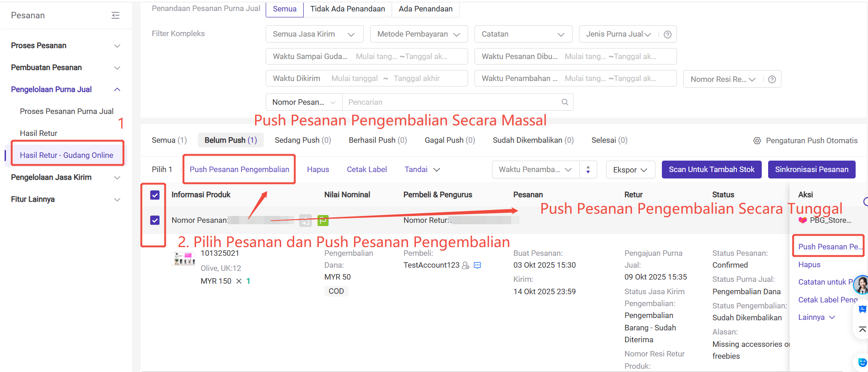Switch to Sudah Dikembalikan (0) tab
This screenshot has height=372, width=868.
click(x=533, y=140)
